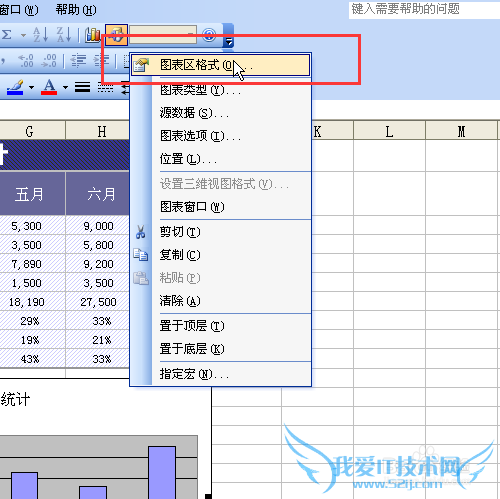Screen dimensions: 500x499
Task: Click the 键入需要帮助的问题 help box
Action: click(424, 10)
